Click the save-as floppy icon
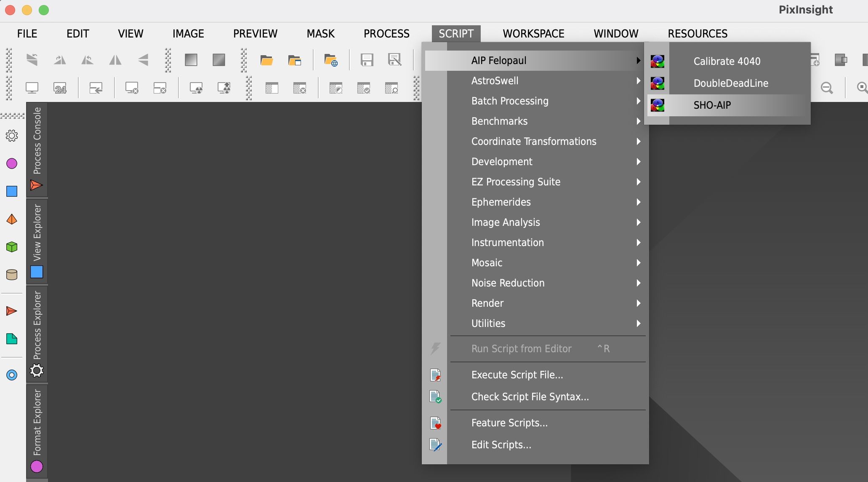Screen dimensions: 868x482 point(394,60)
